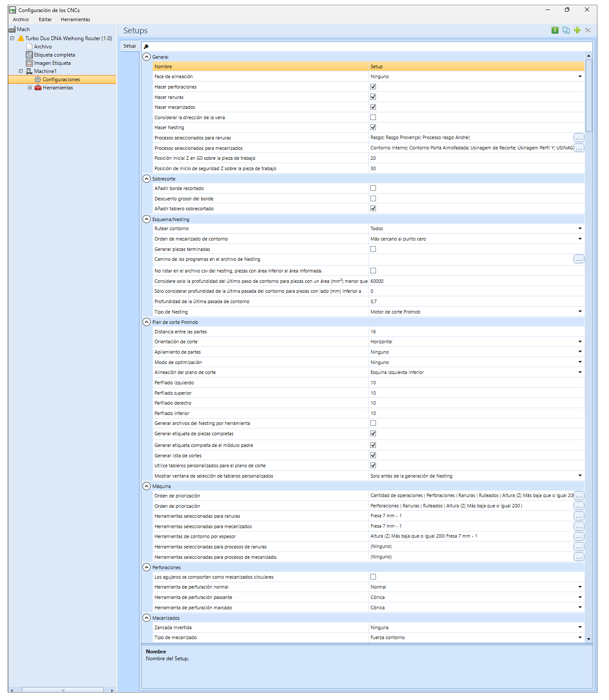
Task: Collapse the Macanizados section
Action: [x=147, y=618]
